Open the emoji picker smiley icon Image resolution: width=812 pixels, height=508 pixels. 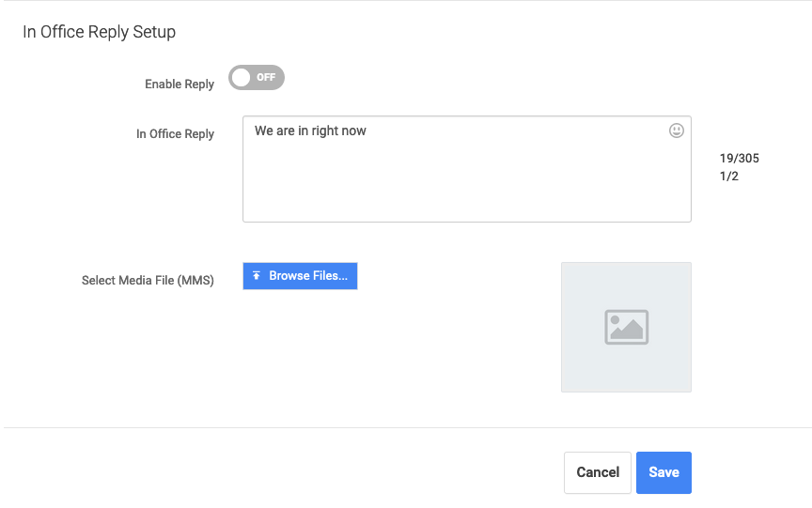(x=677, y=131)
